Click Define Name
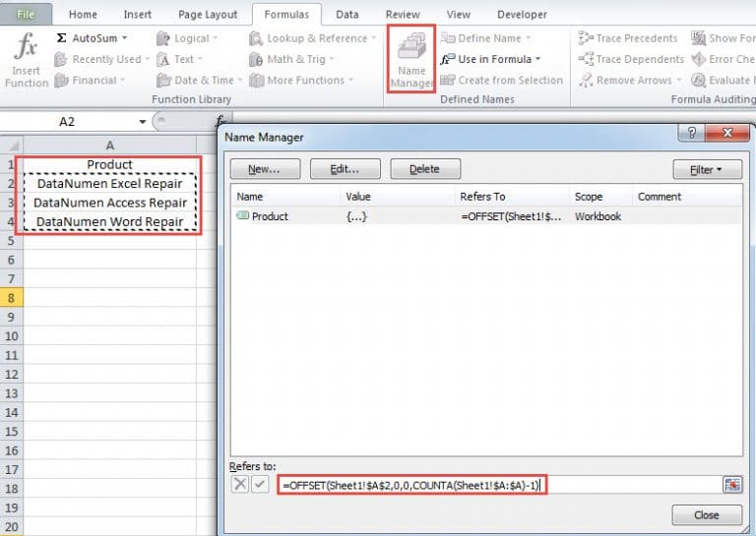This screenshot has height=536, width=756. tap(485, 38)
